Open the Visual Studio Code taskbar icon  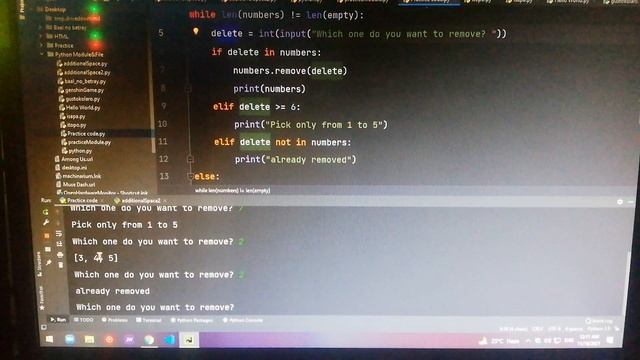[x=169, y=340]
